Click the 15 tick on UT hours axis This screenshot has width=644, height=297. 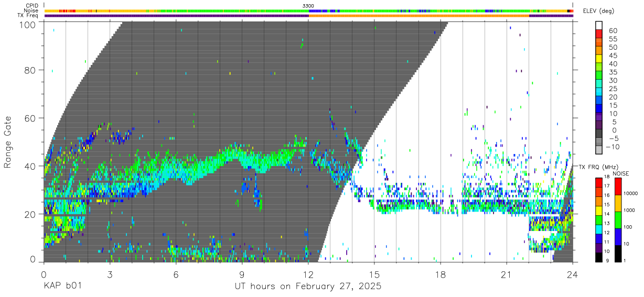[374, 274]
